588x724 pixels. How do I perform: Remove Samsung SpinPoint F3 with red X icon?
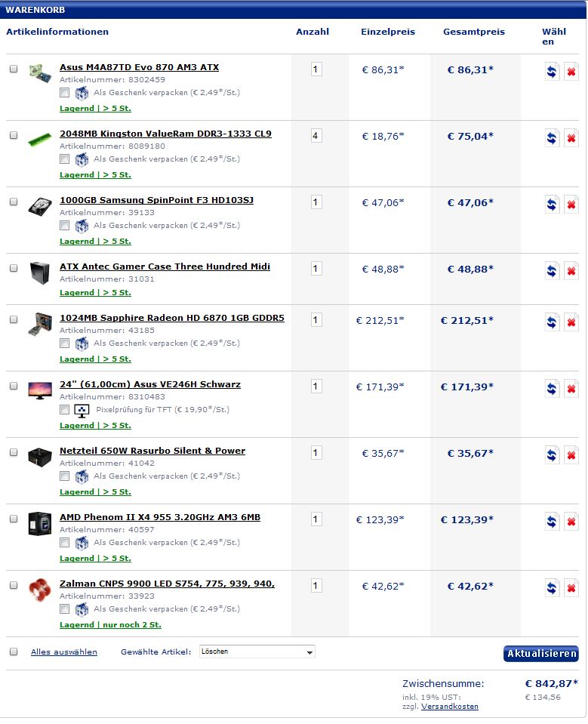click(571, 205)
